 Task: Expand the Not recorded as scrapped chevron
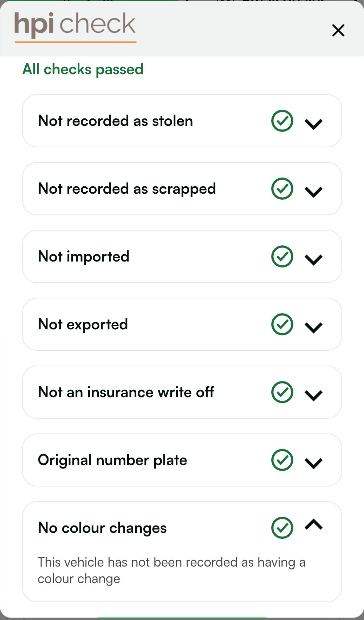click(x=313, y=192)
